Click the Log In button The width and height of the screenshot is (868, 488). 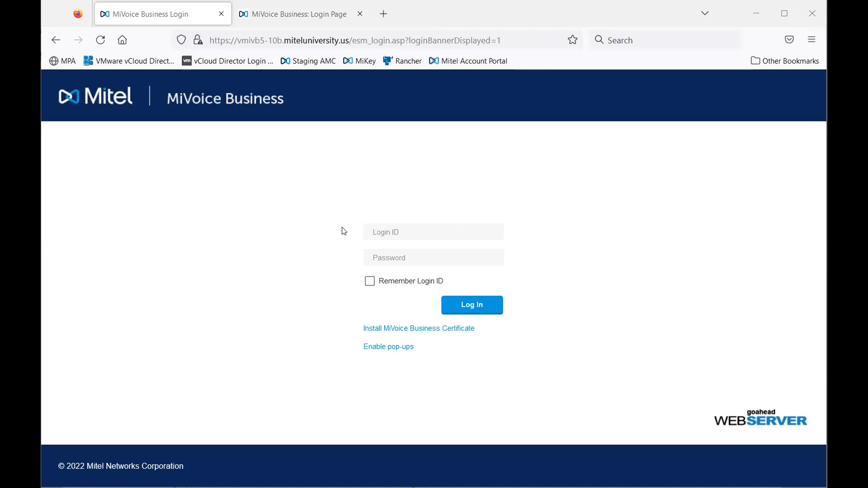(472, 305)
